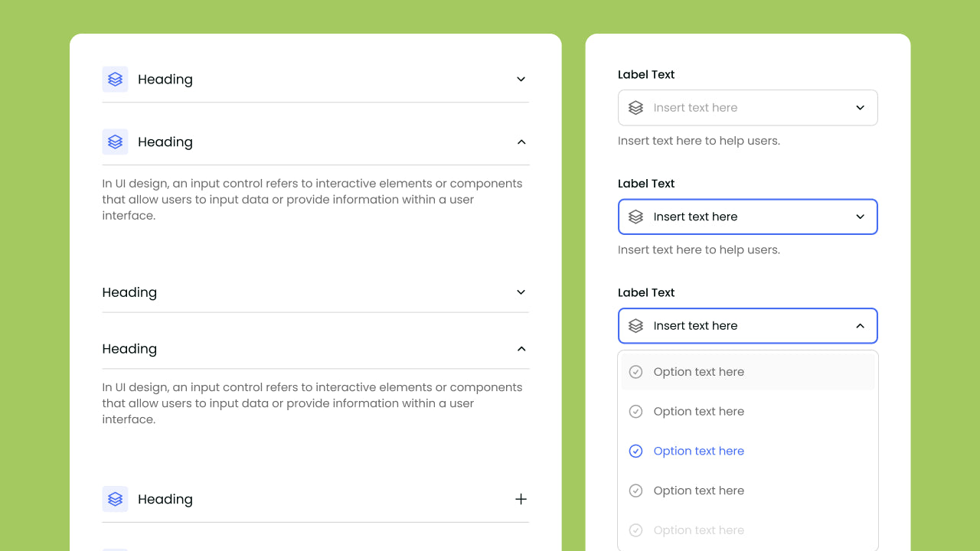Click check circle icon of the second option

coord(635,412)
